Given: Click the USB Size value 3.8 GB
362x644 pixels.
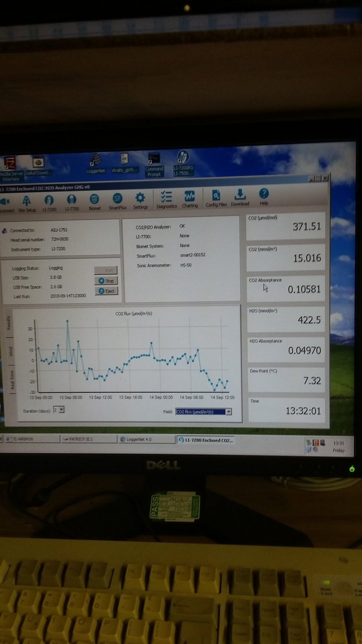Looking at the screenshot, I should coord(55,277).
